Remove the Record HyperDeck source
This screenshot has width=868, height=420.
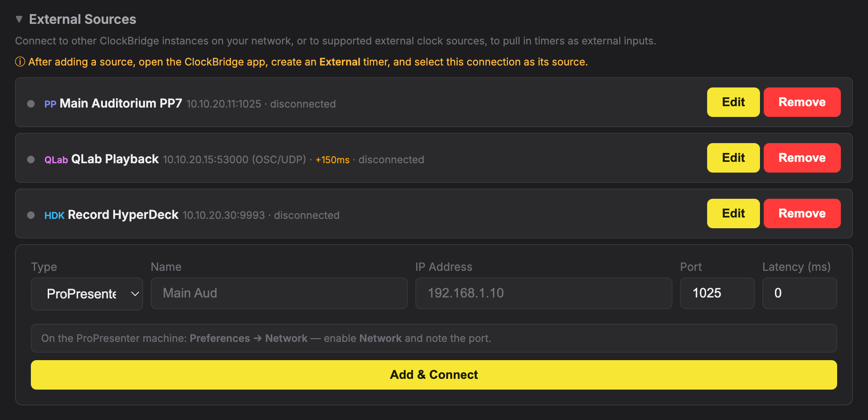[x=802, y=213]
